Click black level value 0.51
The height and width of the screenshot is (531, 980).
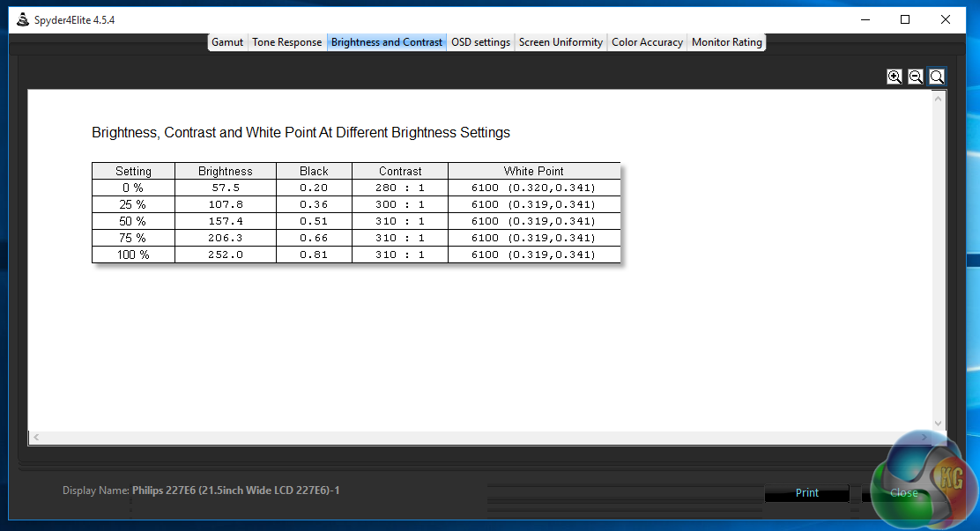coord(314,221)
